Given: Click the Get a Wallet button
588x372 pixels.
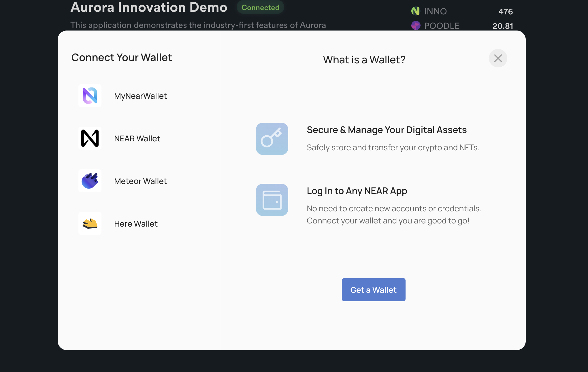Looking at the screenshot, I should point(374,290).
